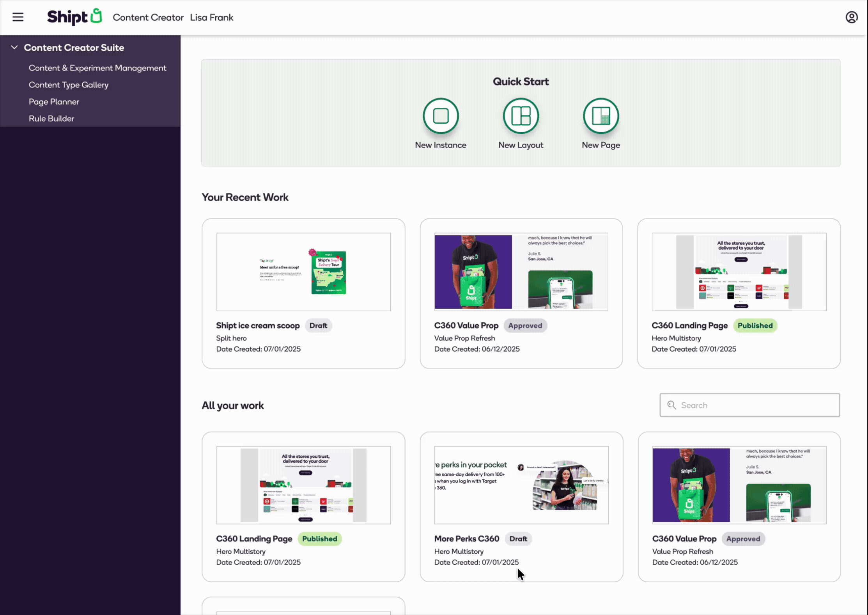
Task: Click Value Prop Refresh text in Recent Work
Action: click(x=465, y=338)
